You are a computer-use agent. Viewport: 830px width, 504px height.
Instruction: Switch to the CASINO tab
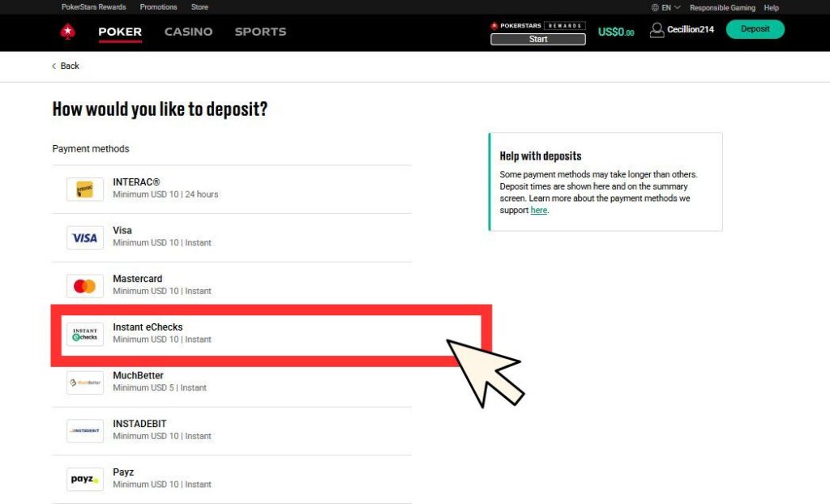coord(188,32)
